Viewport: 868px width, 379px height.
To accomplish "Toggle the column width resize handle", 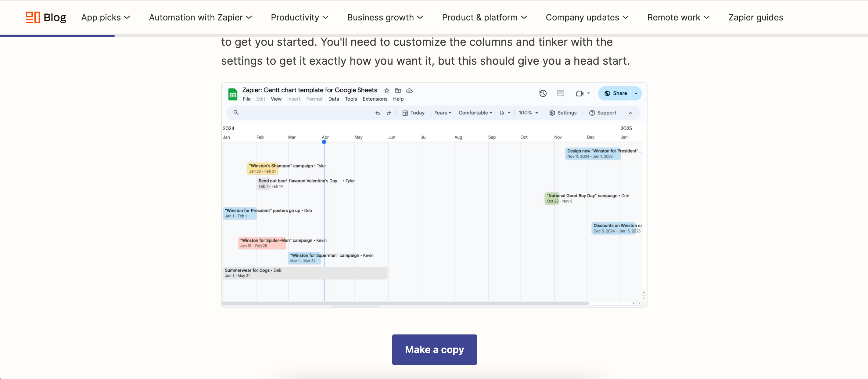I will coord(502,113).
